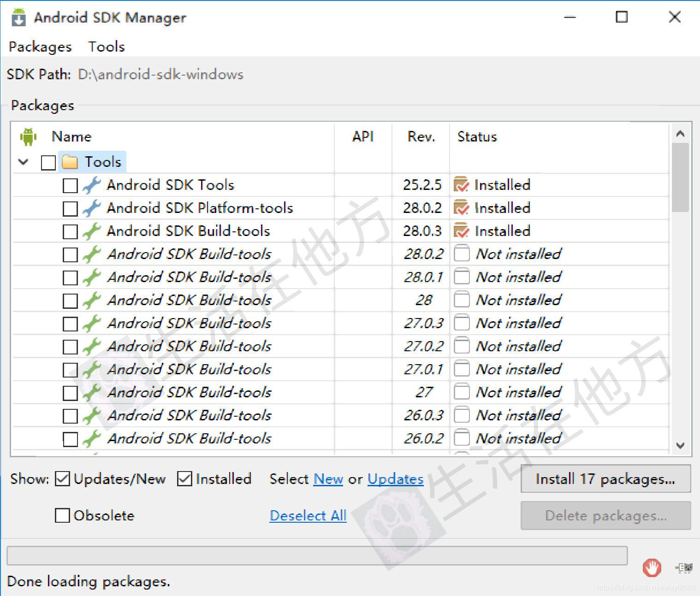Click not-installed status icon for rev 28.0.2

[462, 254]
